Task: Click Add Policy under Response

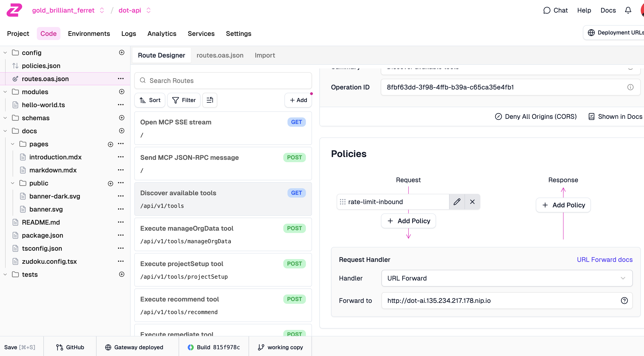Action: (563, 205)
